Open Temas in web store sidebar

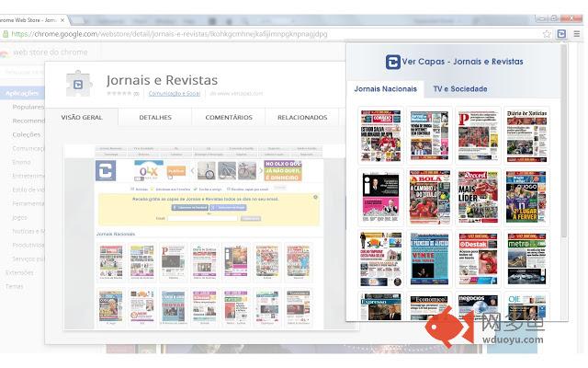15,286
